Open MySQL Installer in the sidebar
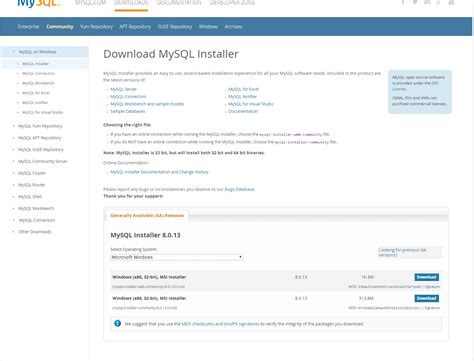 click(35, 64)
